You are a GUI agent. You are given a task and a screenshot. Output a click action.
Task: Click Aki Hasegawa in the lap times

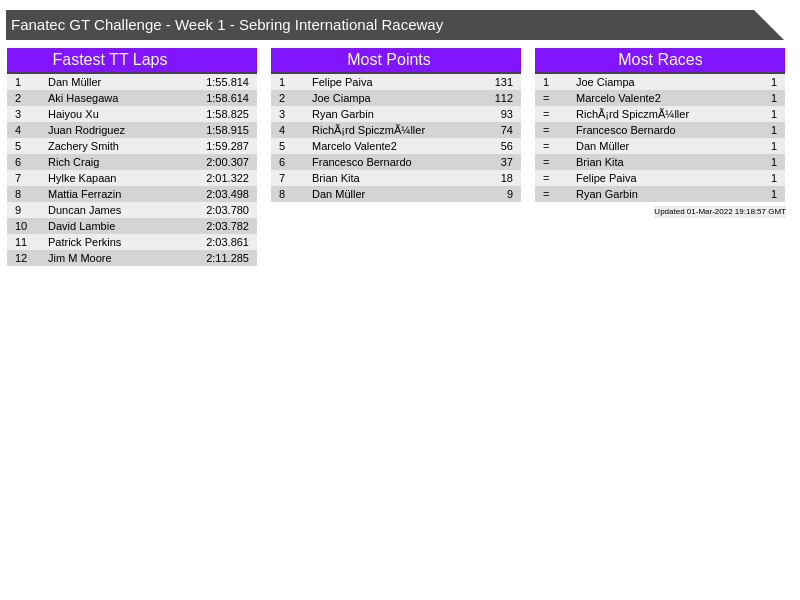click(x=83, y=98)
